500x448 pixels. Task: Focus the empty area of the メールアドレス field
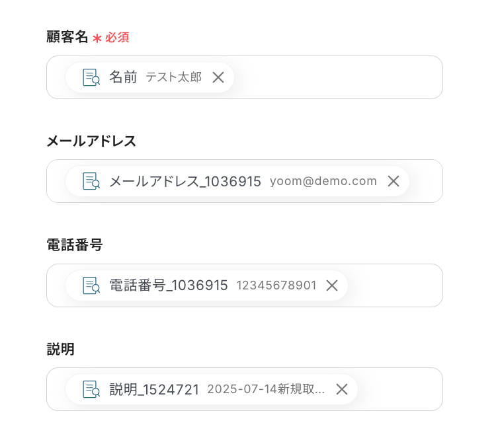[425, 181]
